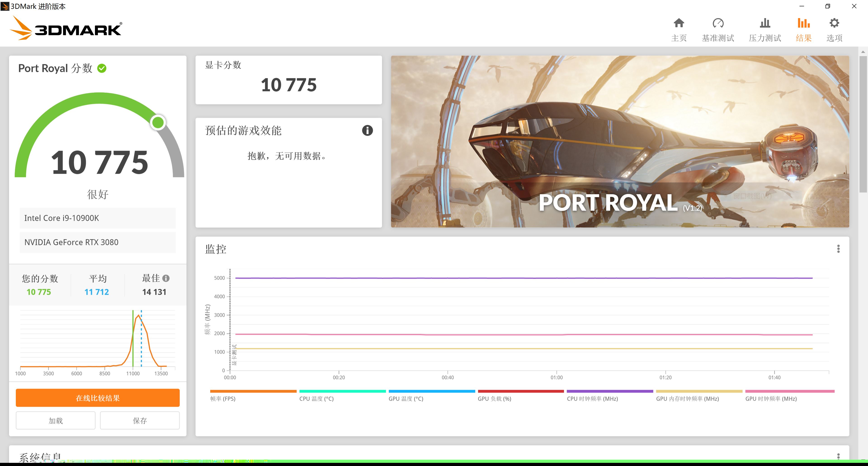Image resolution: width=868 pixels, height=466 pixels.
Task: Click the Home (主页) house icon
Action: 679,24
